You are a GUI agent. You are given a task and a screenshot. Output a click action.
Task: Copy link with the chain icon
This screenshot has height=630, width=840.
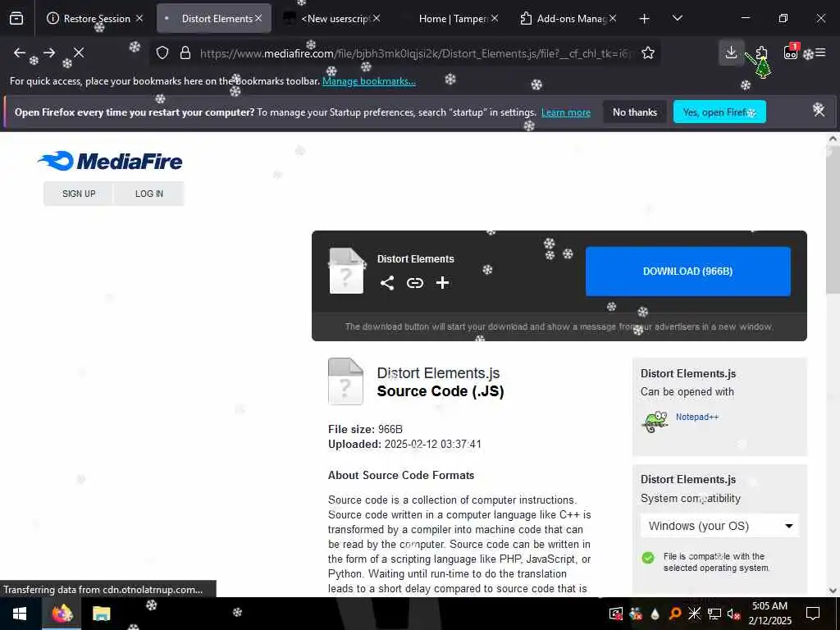tap(414, 283)
